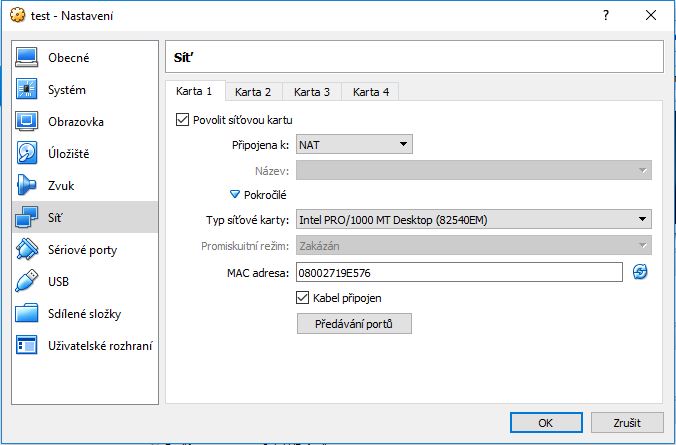Click the USB plug icon
The image size is (676, 445).
pyautogui.click(x=27, y=281)
